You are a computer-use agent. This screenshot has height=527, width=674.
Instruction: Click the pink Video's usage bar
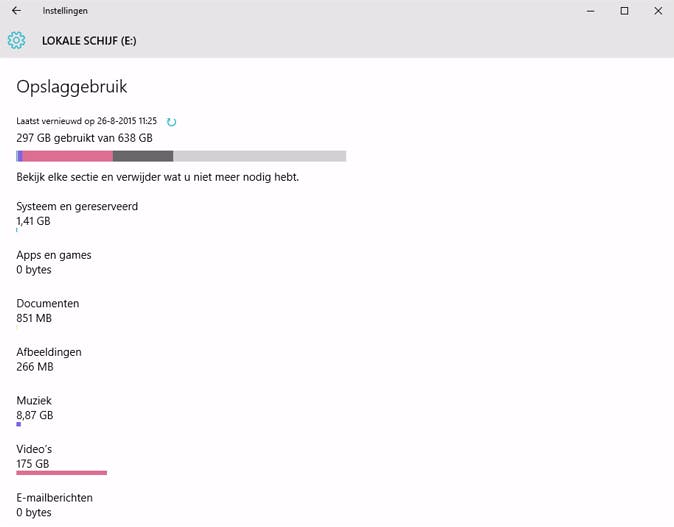click(x=62, y=472)
